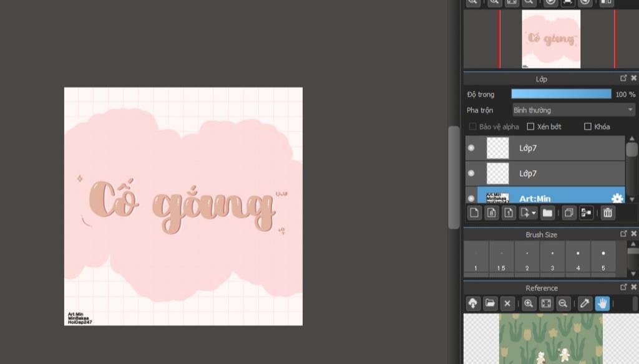Choose brush size 2
The image size is (639, 364).
(527, 258)
